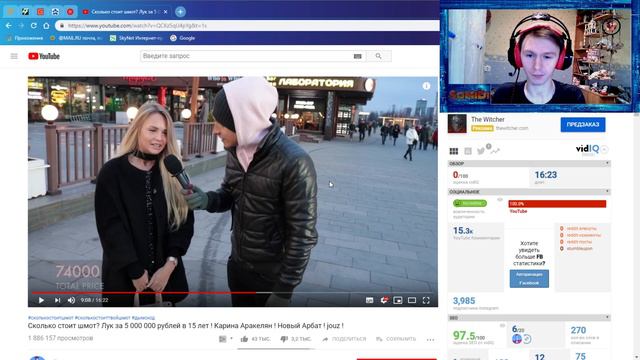Play the video with the play button
The image size is (640, 360).
[41, 300]
